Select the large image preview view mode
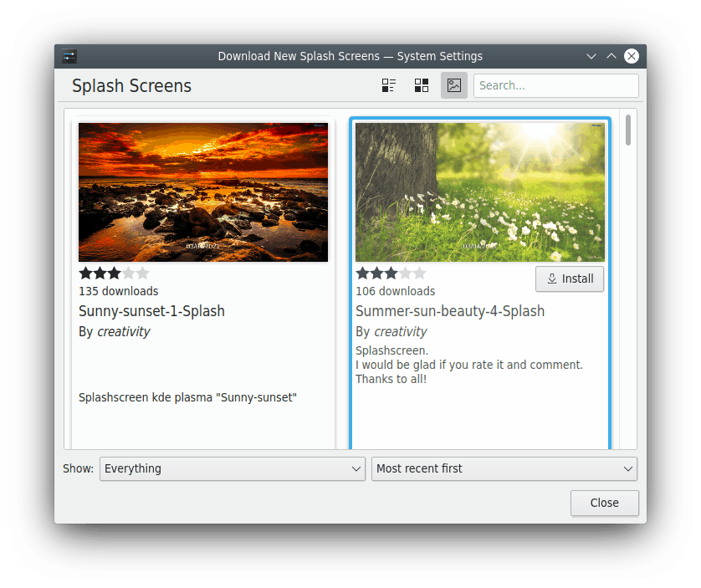The width and height of the screenshot is (701, 588). [453, 84]
